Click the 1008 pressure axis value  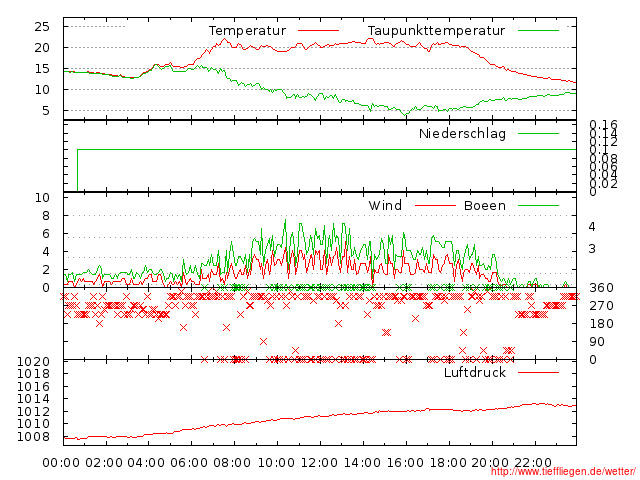click(33, 437)
